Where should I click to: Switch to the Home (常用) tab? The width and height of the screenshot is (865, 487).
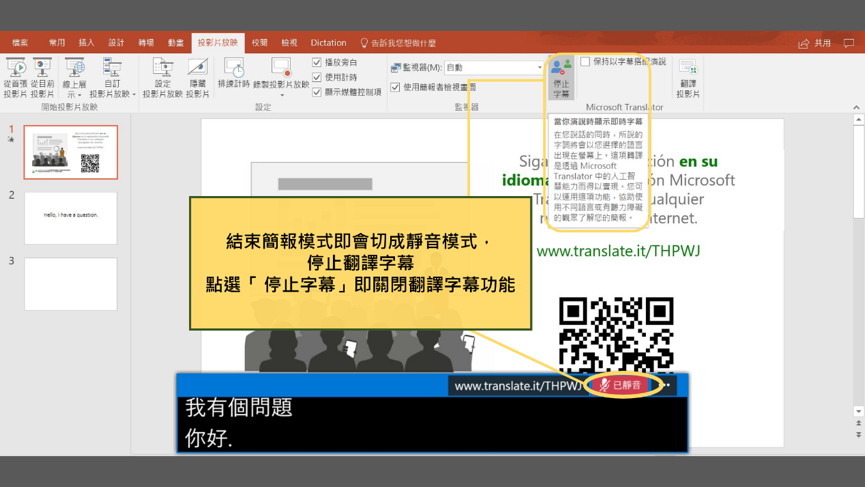tap(56, 43)
